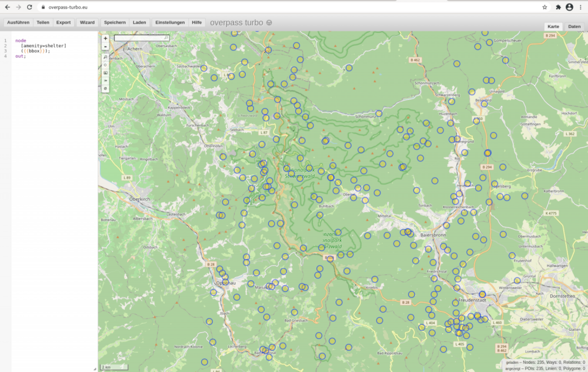
Task: Open the browser profile account icon
Action: coord(569,7)
